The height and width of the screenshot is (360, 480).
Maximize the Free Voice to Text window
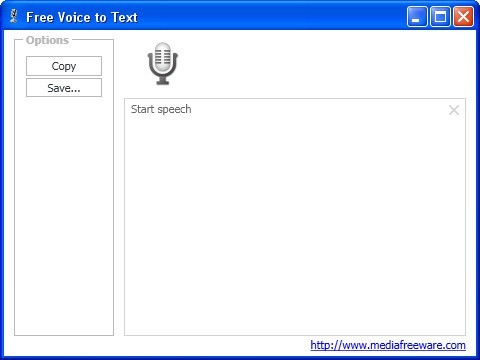440,17
